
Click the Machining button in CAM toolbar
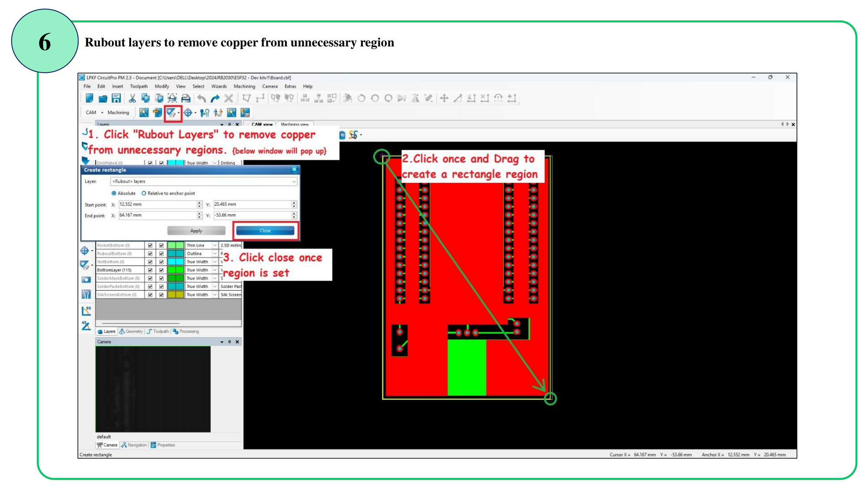pyautogui.click(x=118, y=113)
